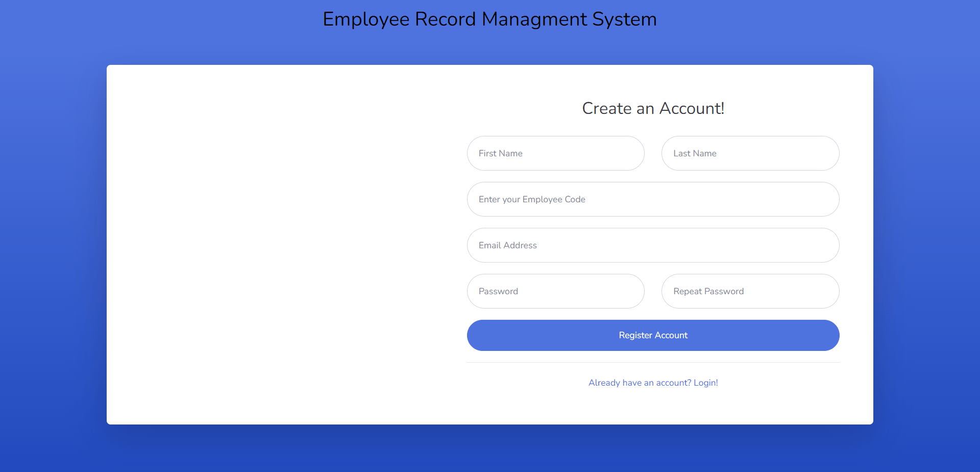Click inside the Email Address placeholder text
Screen dimensions: 980x472
pos(507,245)
